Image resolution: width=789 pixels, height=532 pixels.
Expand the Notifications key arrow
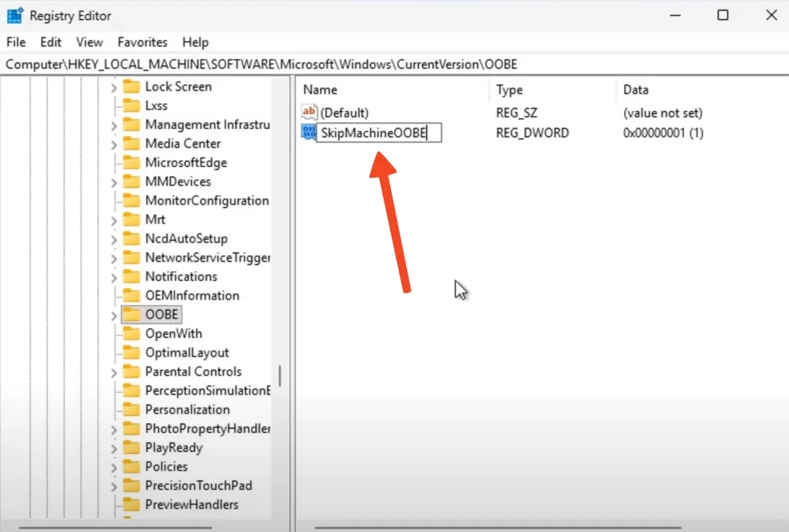click(114, 277)
